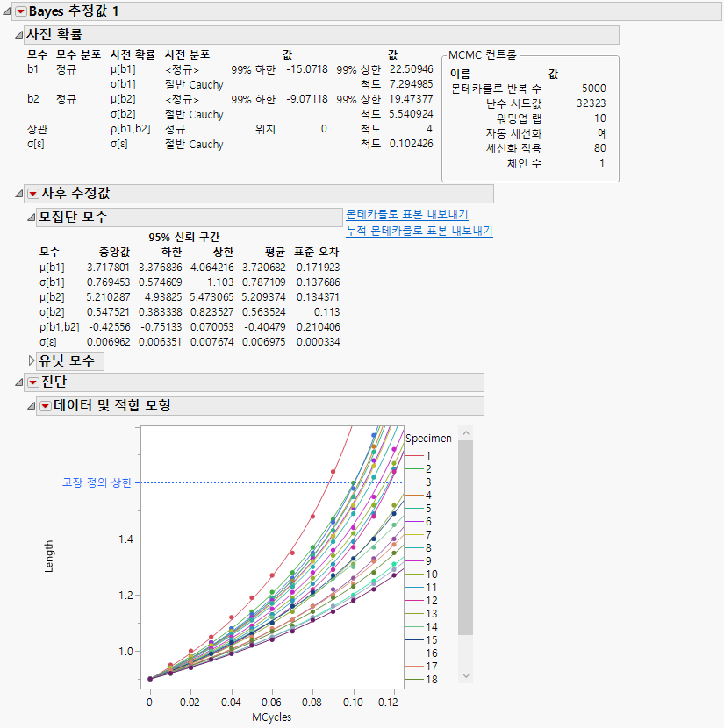Viewport: 724px width, 728px height.
Task: Click the legend scrollbar down arrow
Action: tap(466, 675)
